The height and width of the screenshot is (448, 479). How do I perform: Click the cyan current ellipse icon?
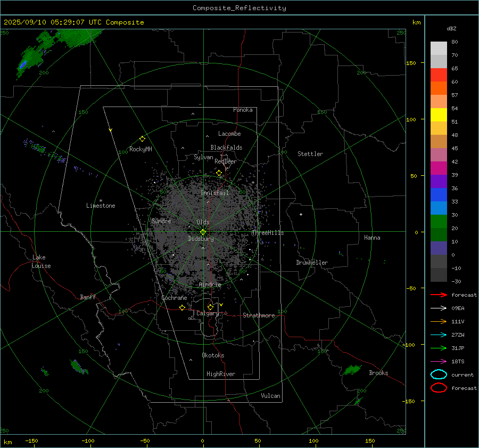[439, 374]
